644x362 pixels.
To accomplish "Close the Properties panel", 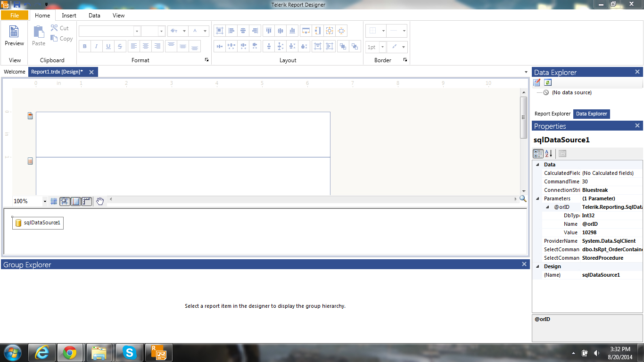I will click(x=637, y=126).
